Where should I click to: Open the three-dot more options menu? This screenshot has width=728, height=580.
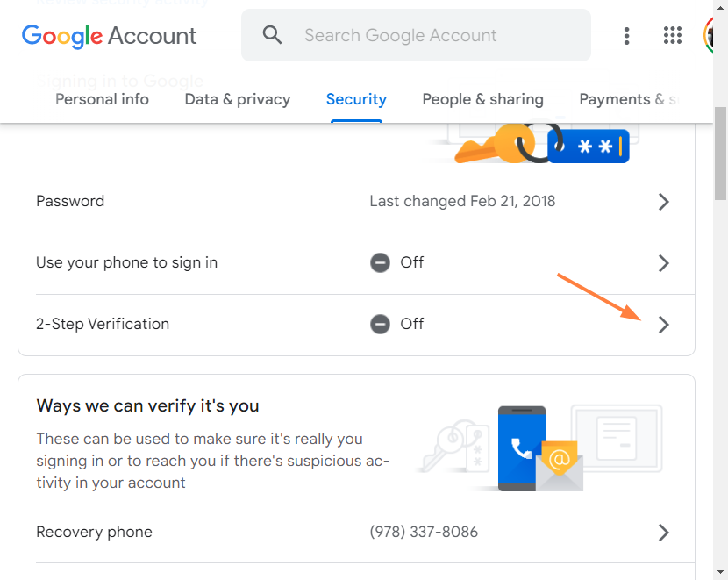(626, 36)
